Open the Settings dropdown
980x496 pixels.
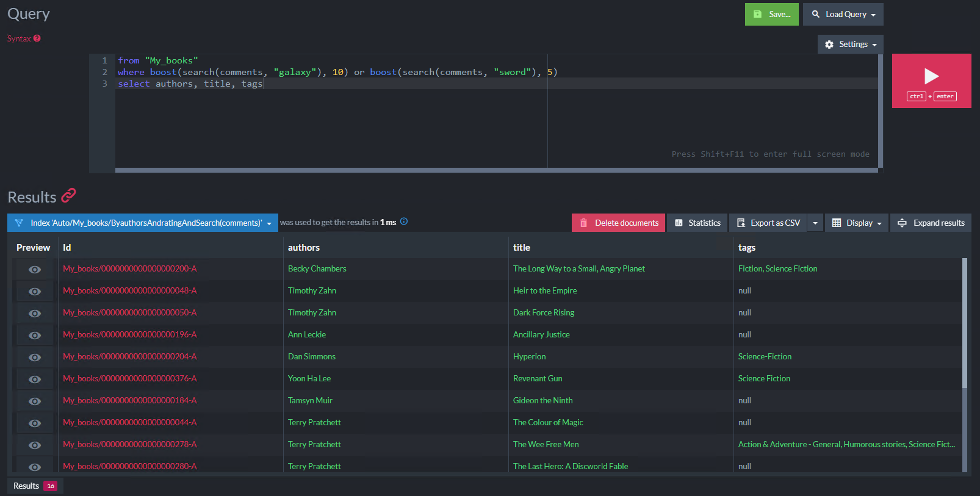(x=850, y=45)
